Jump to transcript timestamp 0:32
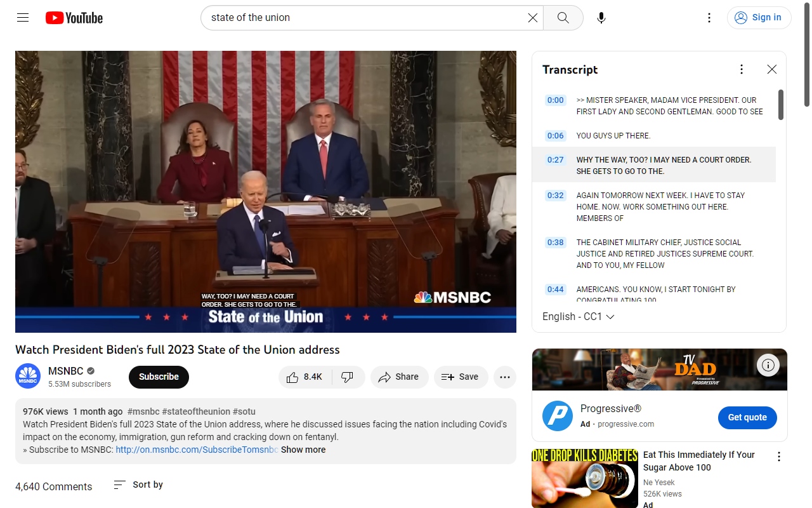 (556, 196)
